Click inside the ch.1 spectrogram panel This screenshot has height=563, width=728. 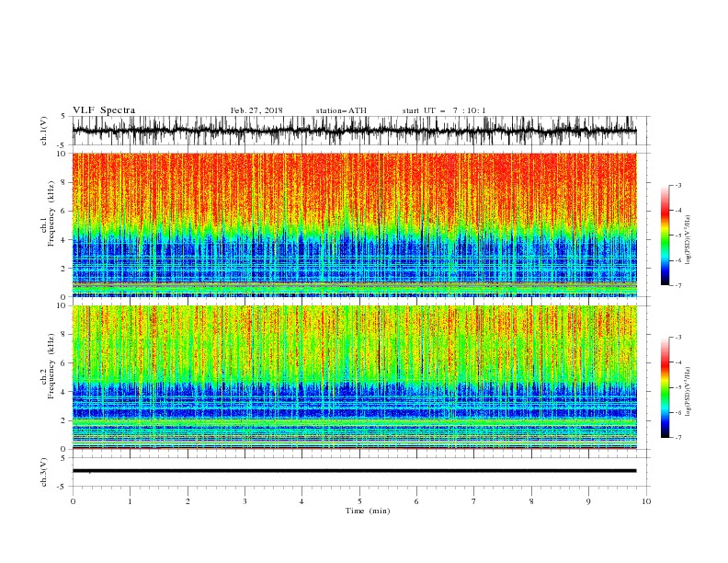pos(354,224)
